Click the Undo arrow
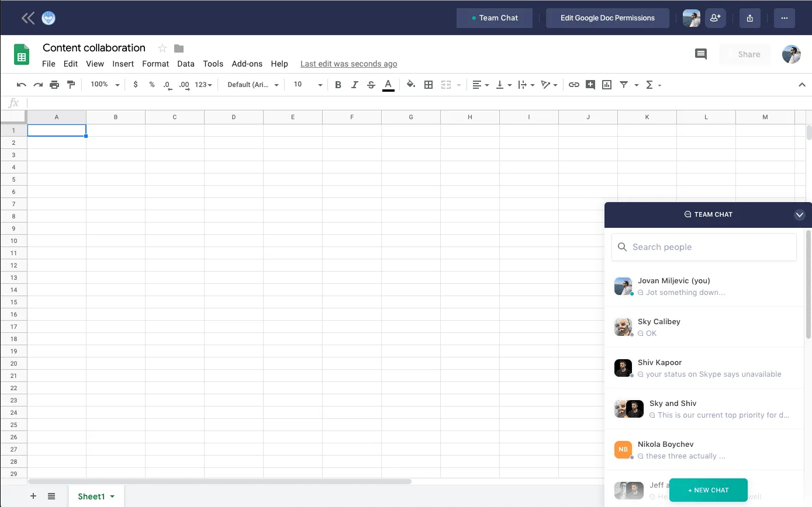Image resolution: width=812 pixels, height=507 pixels. 21,85
